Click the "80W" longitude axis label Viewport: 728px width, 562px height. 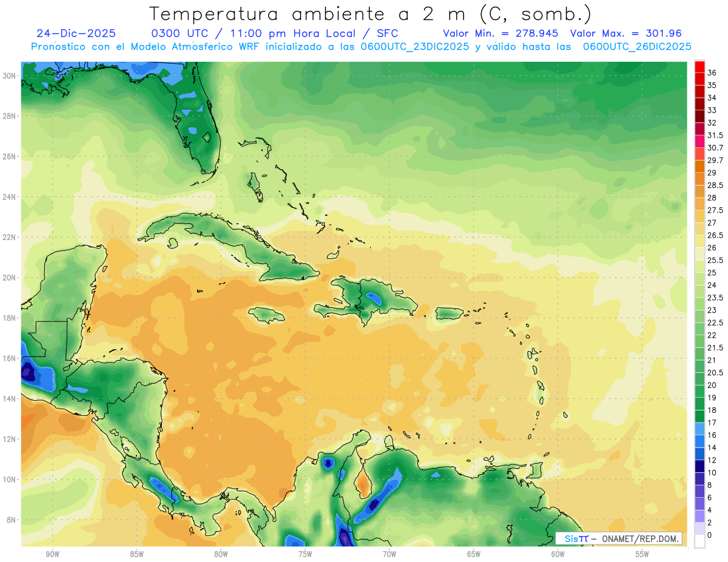click(x=221, y=554)
